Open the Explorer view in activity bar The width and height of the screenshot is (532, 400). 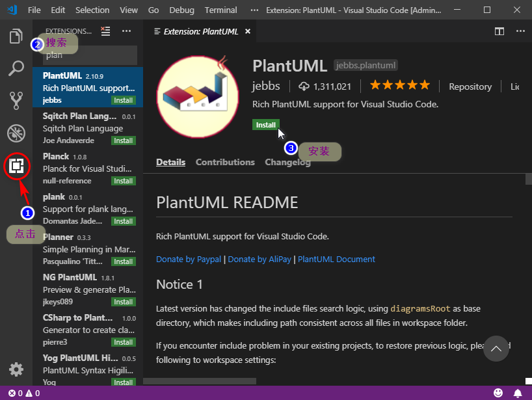tap(16, 36)
